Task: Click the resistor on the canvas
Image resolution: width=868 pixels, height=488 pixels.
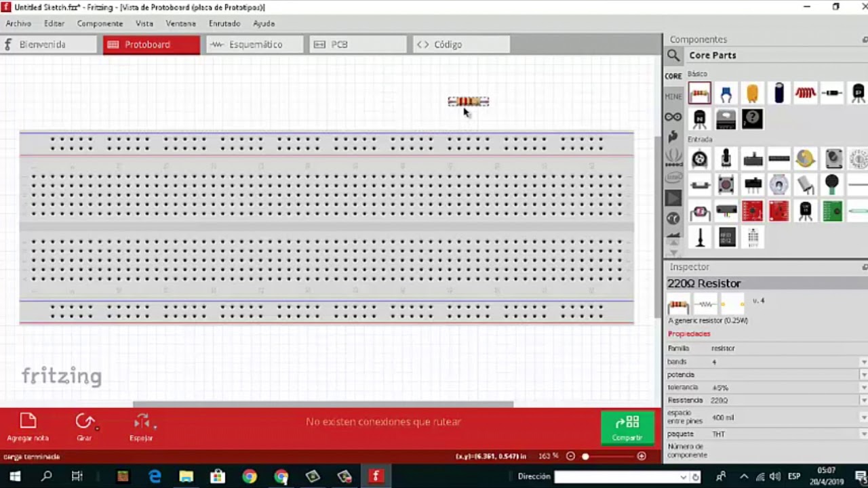Action: (x=469, y=102)
